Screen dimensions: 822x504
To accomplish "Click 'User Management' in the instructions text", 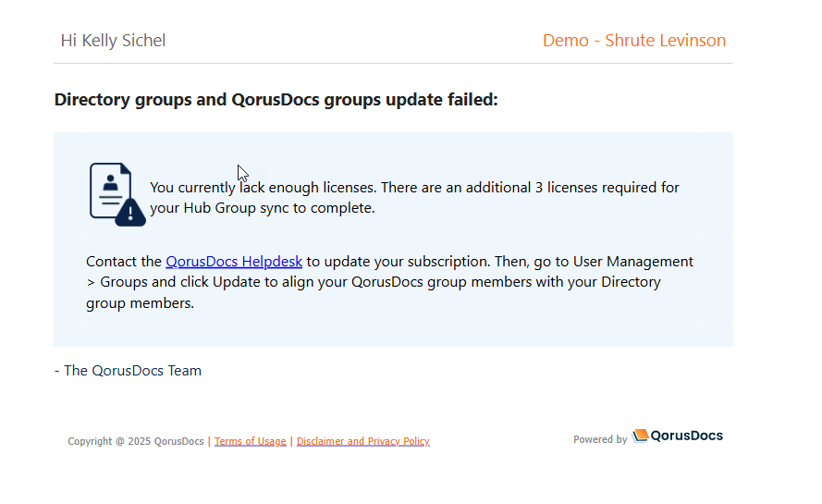I will [632, 262].
